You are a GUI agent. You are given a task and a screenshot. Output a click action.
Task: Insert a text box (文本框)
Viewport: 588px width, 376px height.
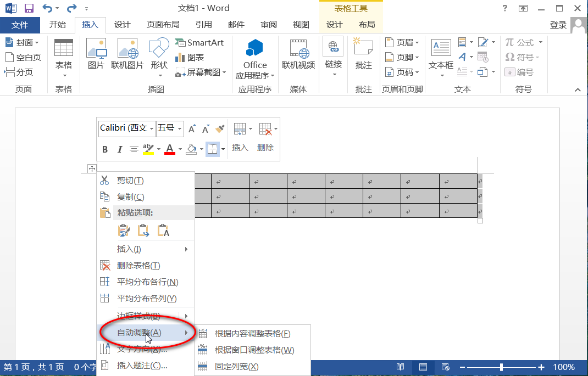point(441,58)
